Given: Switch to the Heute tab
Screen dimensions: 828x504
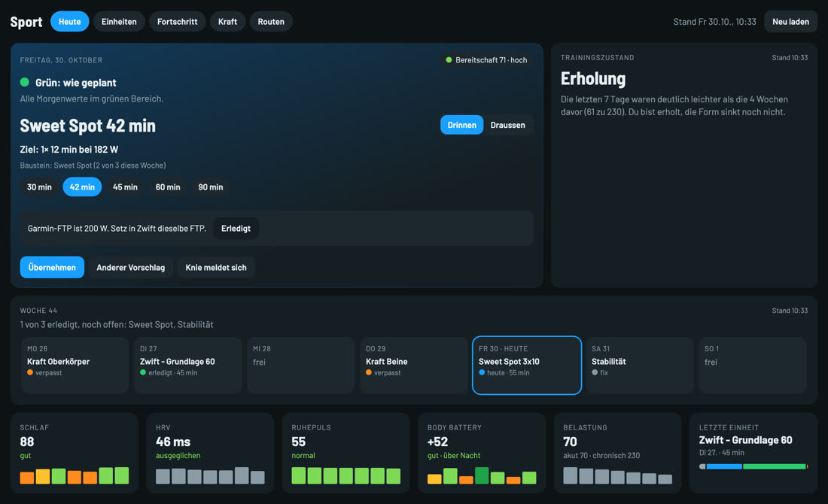Looking at the screenshot, I should [x=70, y=22].
